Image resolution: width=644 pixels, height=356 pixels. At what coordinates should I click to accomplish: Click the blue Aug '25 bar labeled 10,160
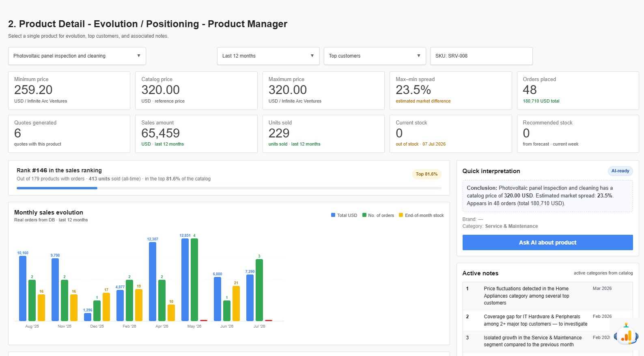pos(23,288)
